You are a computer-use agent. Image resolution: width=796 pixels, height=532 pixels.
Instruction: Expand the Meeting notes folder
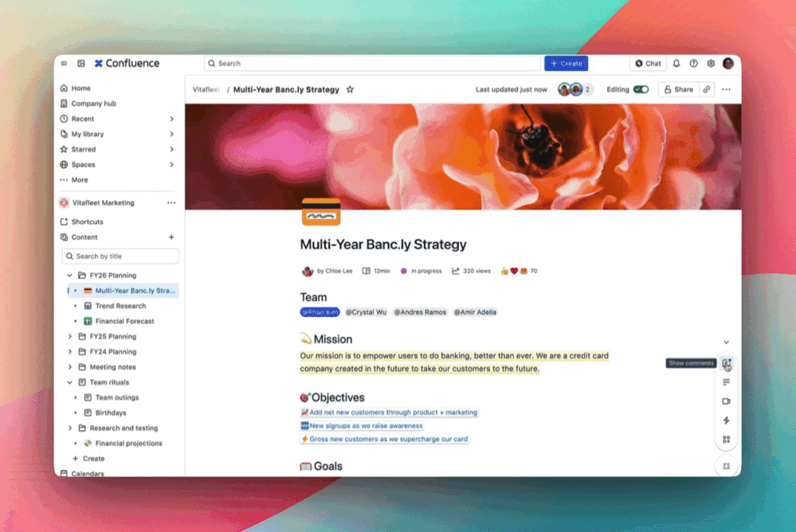click(x=69, y=367)
